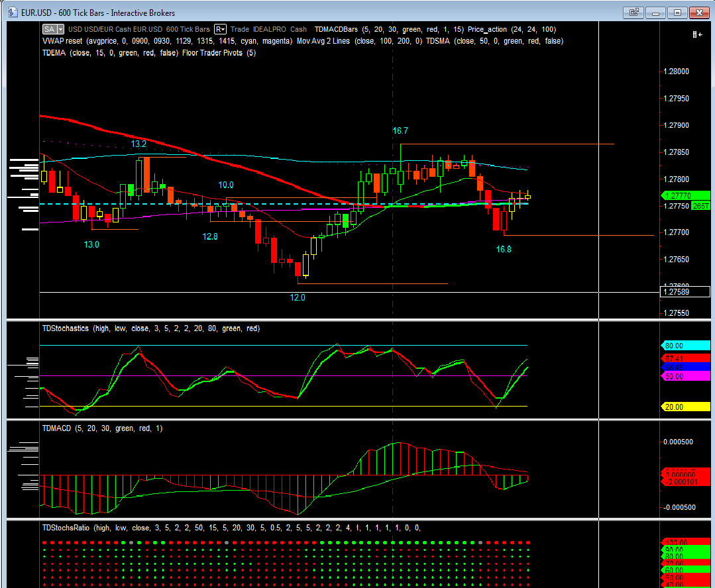The image size is (715, 588).
Task: Select the Floor Trader Pivots (5) label
Action: point(219,53)
